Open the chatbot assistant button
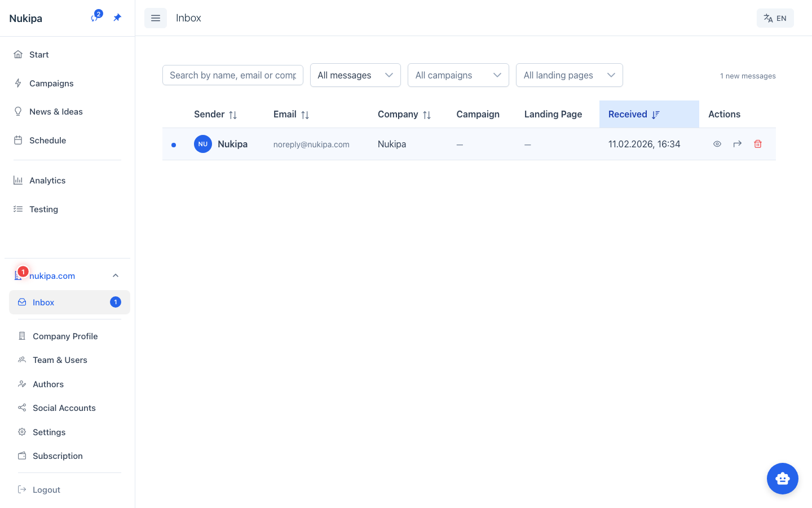812x508 pixels. [782, 479]
